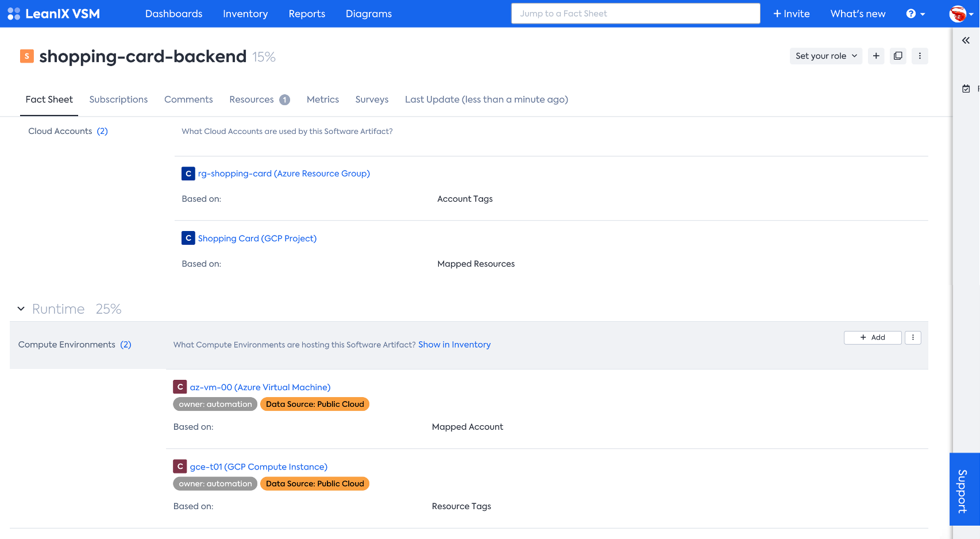Open the Reports menu
This screenshot has height=539, width=980.
[x=307, y=14]
